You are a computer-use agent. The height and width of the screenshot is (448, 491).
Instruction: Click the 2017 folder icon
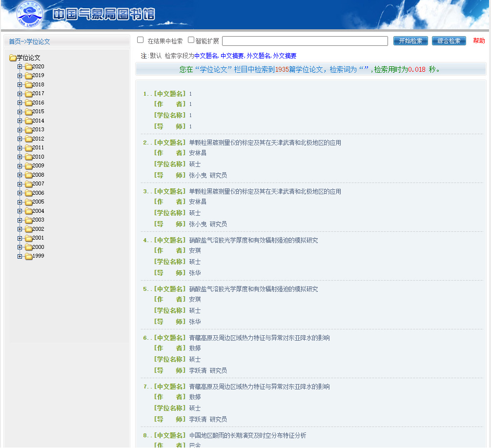click(x=28, y=94)
